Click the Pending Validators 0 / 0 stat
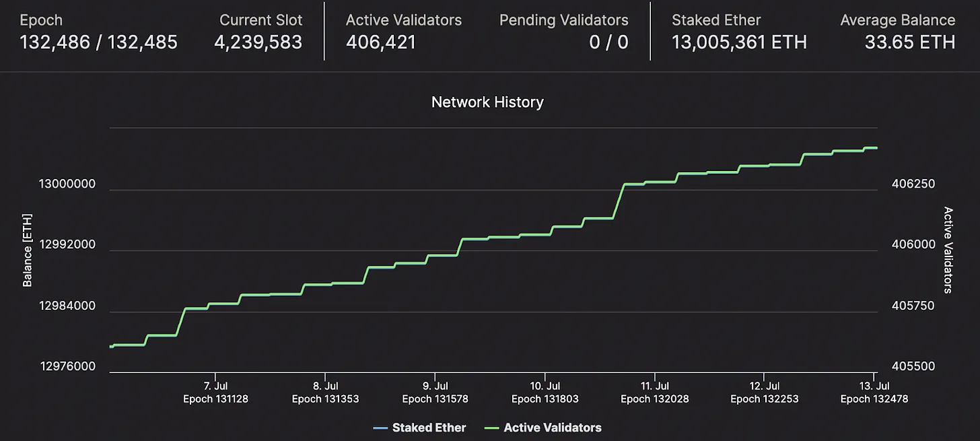The height and width of the screenshot is (441, 980). click(x=564, y=32)
